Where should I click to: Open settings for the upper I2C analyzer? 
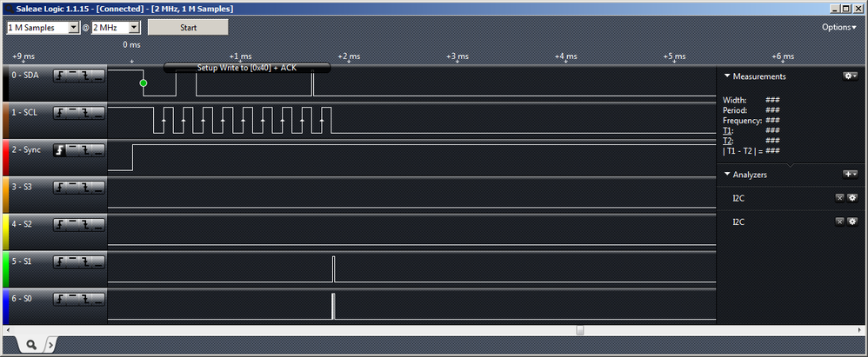[x=852, y=198]
